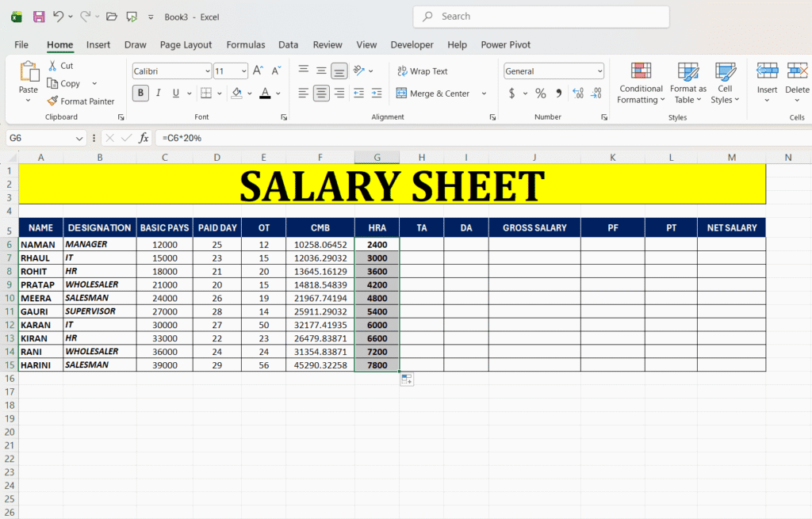Click the Copy icon
Screen dimensions: 812x519
click(52, 83)
